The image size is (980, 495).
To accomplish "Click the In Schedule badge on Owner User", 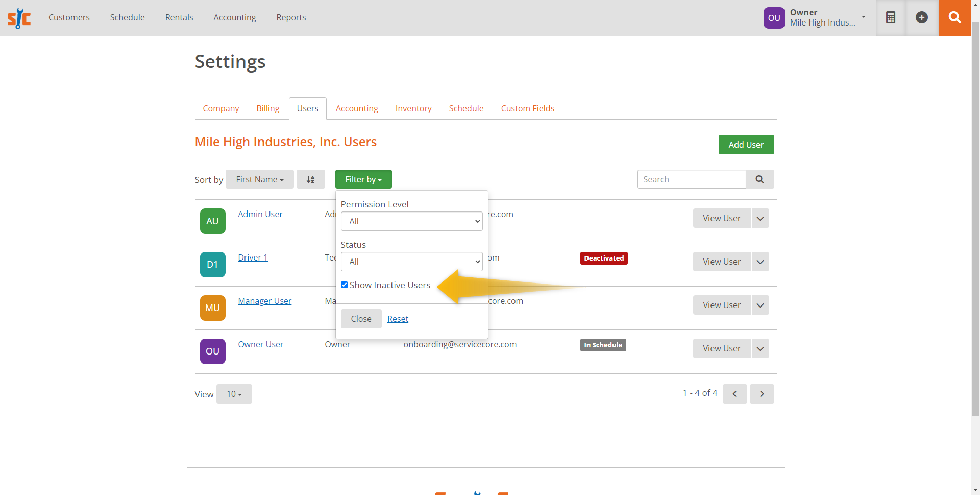I will [603, 345].
